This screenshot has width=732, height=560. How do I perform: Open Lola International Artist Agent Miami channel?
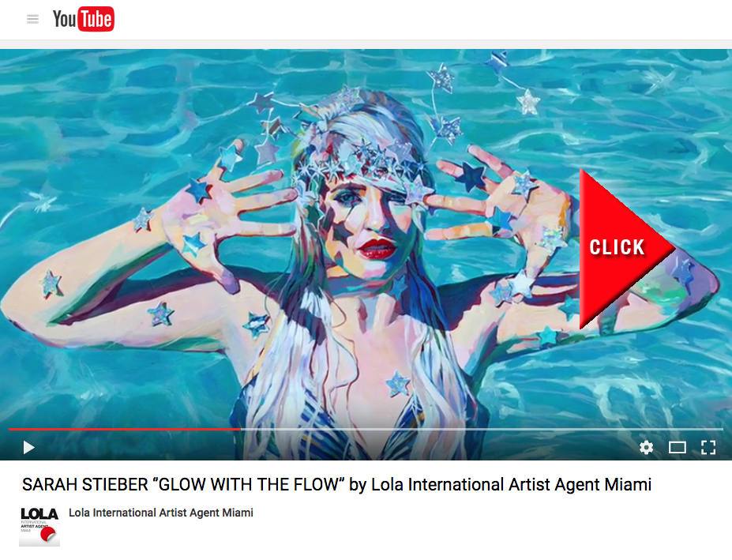click(161, 513)
